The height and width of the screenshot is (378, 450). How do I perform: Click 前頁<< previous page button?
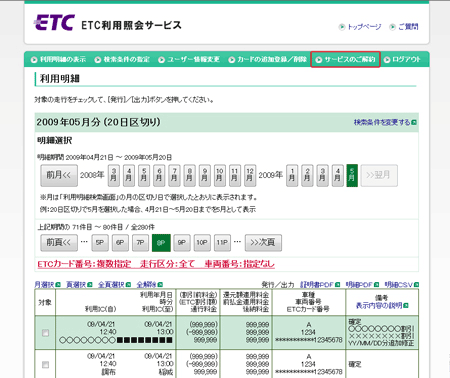59,243
